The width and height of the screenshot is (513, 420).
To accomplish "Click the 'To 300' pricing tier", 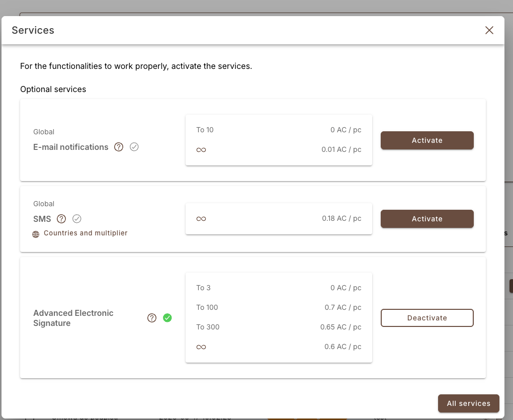I will [208, 327].
